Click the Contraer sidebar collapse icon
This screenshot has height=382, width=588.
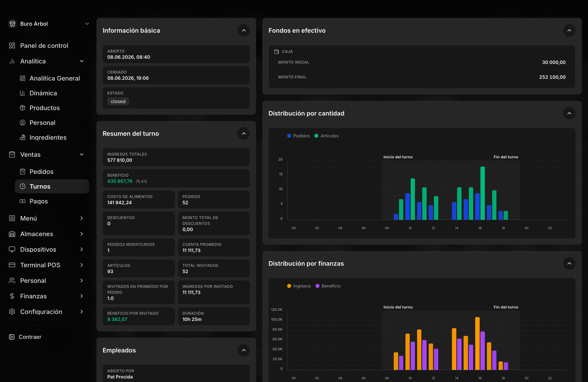point(12,337)
